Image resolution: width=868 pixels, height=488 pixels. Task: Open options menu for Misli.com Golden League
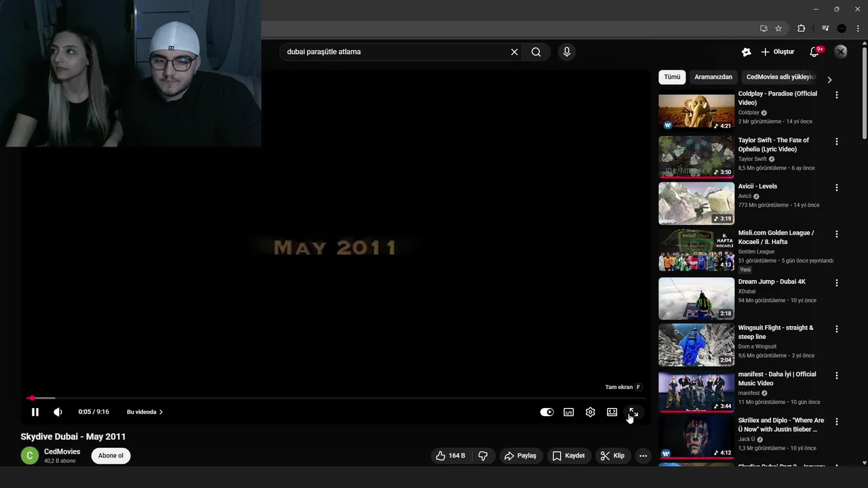tap(836, 234)
